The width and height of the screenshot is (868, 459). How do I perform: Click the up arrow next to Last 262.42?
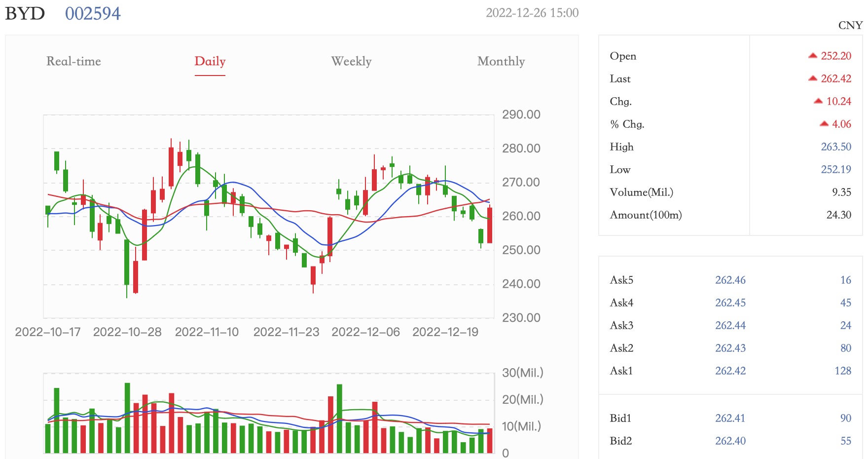pyautogui.click(x=813, y=78)
